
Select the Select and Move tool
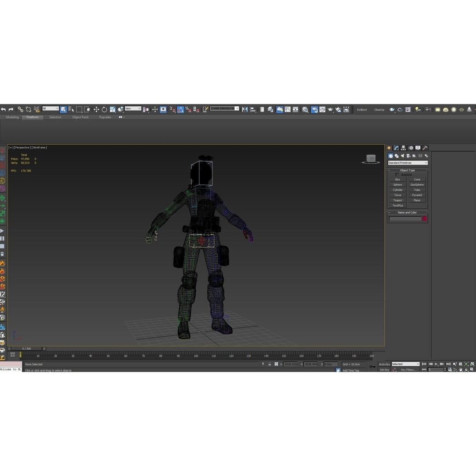click(x=96, y=110)
